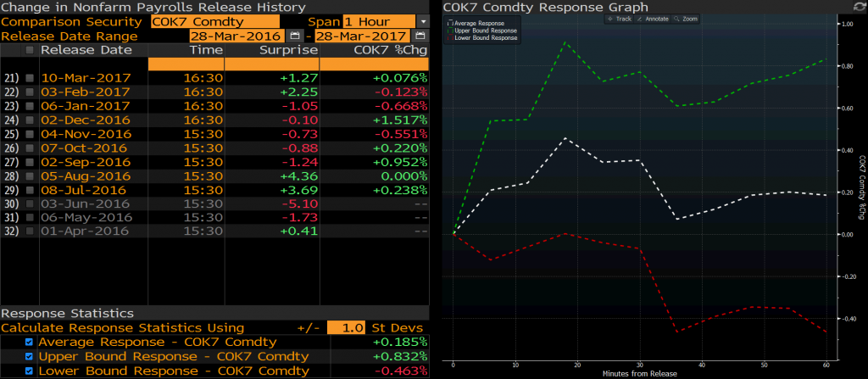The image size is (868, 379).
Task: Edit the start date field 28-Mar-2016
Action: pos(237,36)
